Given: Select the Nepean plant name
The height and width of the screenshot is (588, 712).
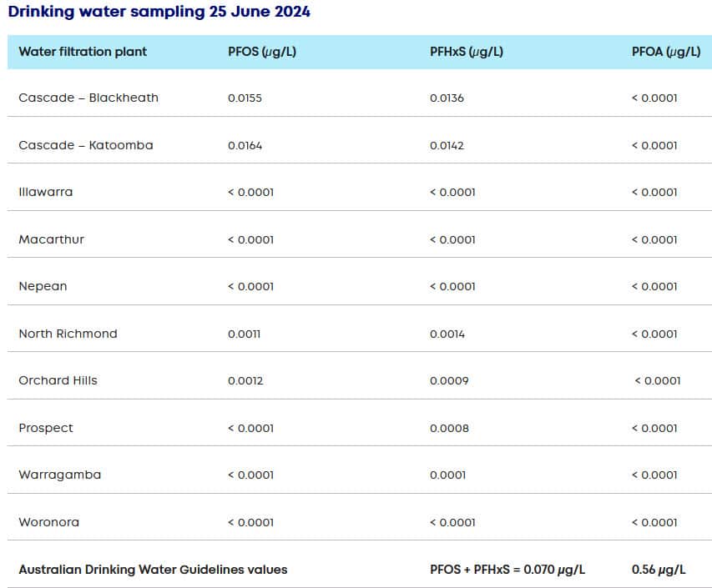Looking at the screenshot, I should pos(43,286).
